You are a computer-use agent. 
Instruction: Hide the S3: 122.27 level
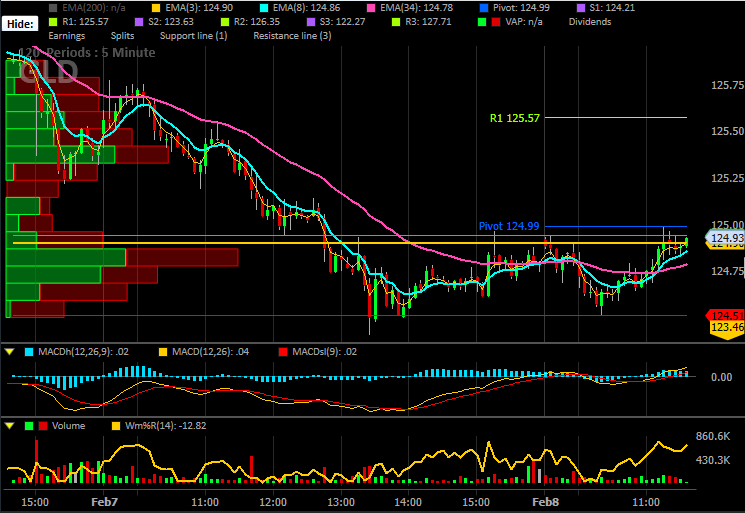coord(343,22)
